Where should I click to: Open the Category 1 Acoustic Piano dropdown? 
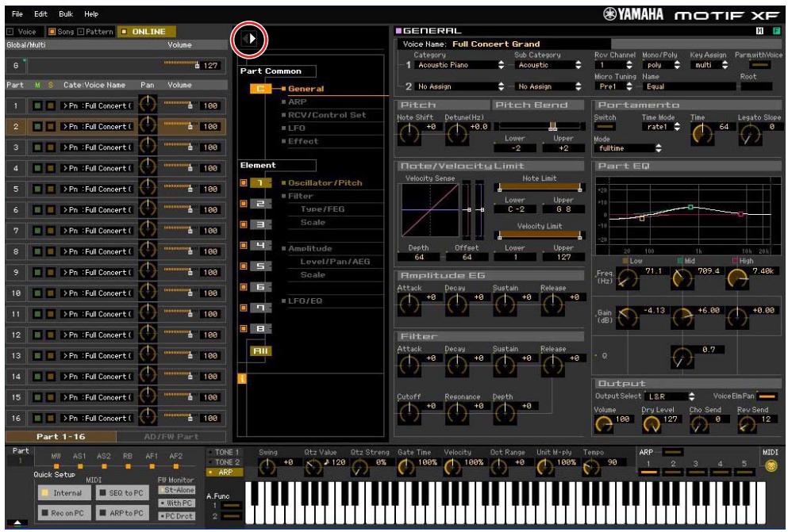click(x=459, y=65)
